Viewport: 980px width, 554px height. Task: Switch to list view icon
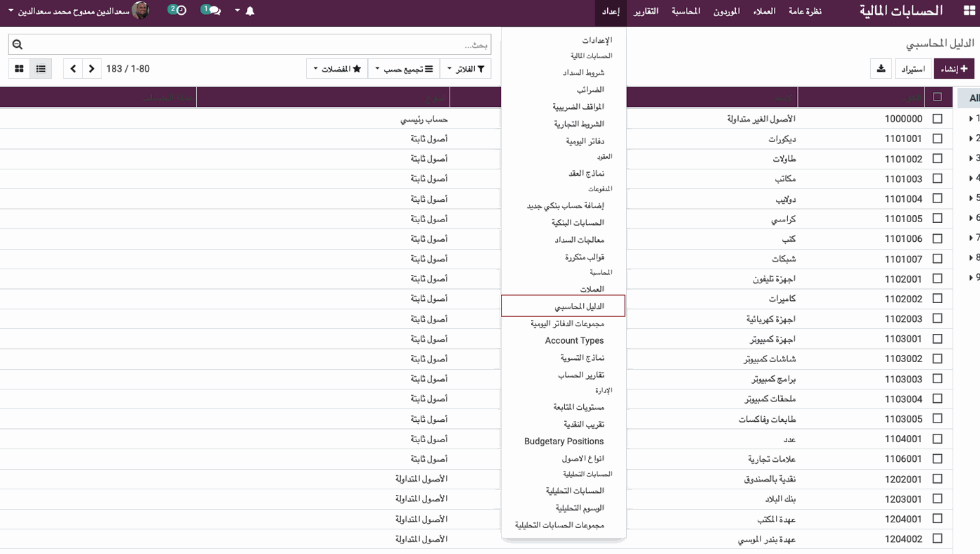(x=41, y=69)
